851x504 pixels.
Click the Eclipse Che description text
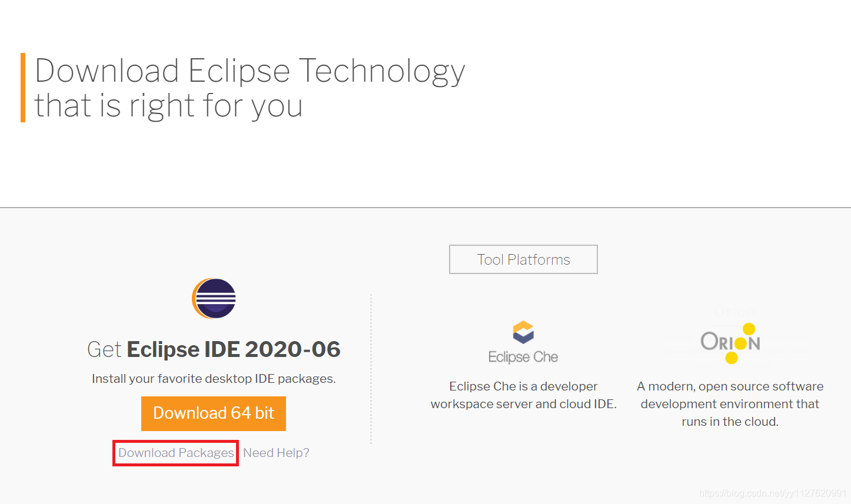click(x=523, y=395)
